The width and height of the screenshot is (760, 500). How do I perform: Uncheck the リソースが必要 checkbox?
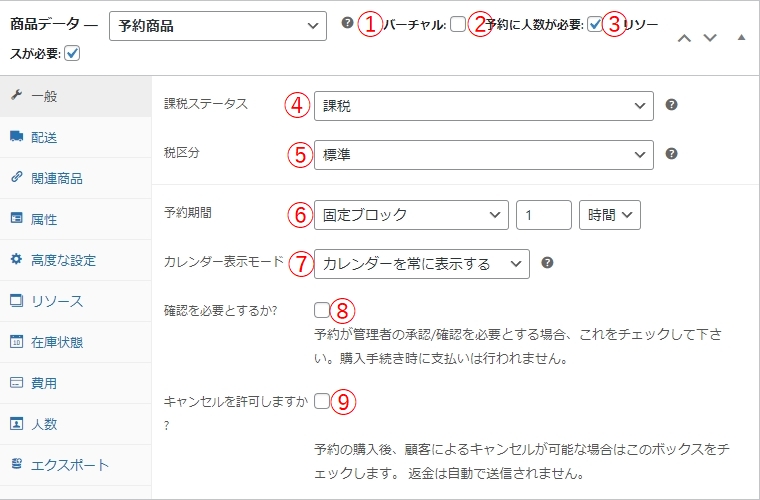(x=72, y=53)
